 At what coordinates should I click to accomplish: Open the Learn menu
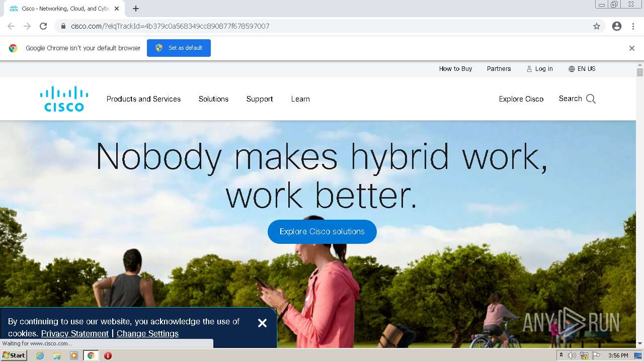300,99
